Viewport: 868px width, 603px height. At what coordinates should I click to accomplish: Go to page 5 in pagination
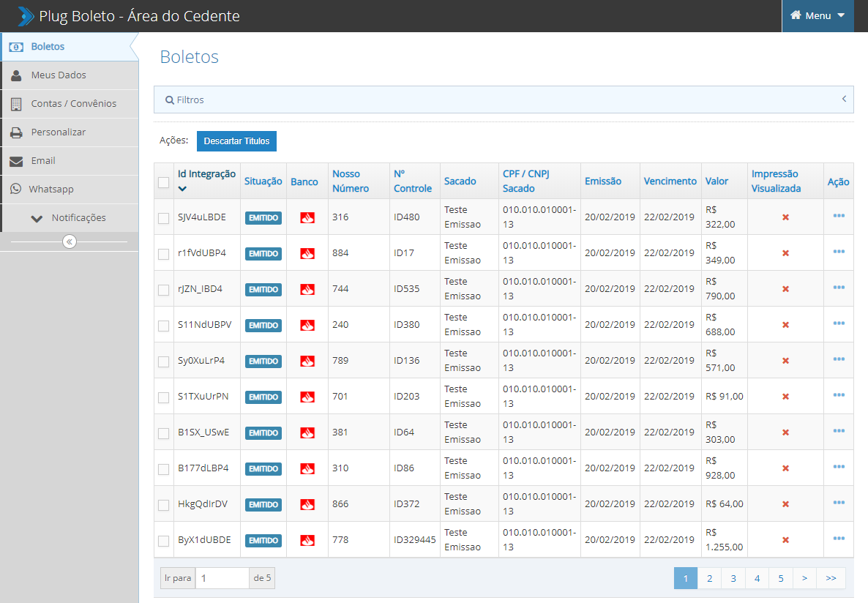tap(780, 578)
